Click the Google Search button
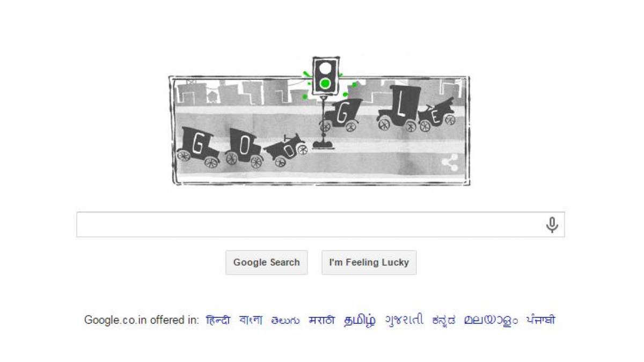The width and height of the screenshot is (644, 362). [x=267, y=263]
